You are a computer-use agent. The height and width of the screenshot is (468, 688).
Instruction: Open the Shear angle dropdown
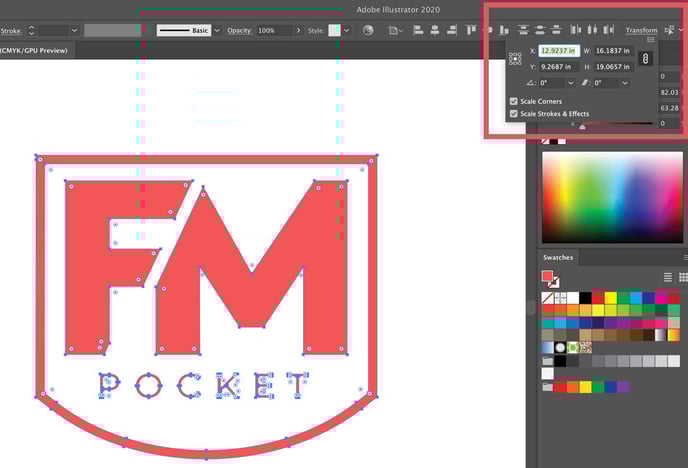point(625,83)
